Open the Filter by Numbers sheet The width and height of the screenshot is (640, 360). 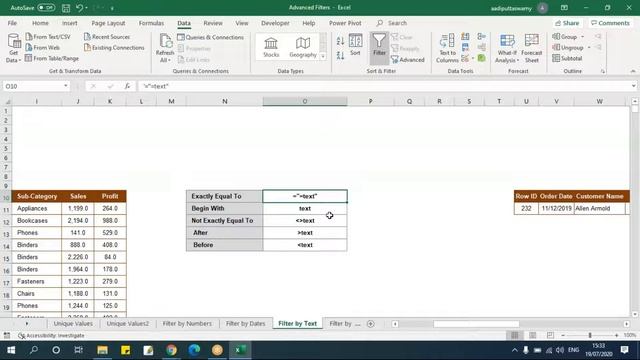click(x=187, y=324)
